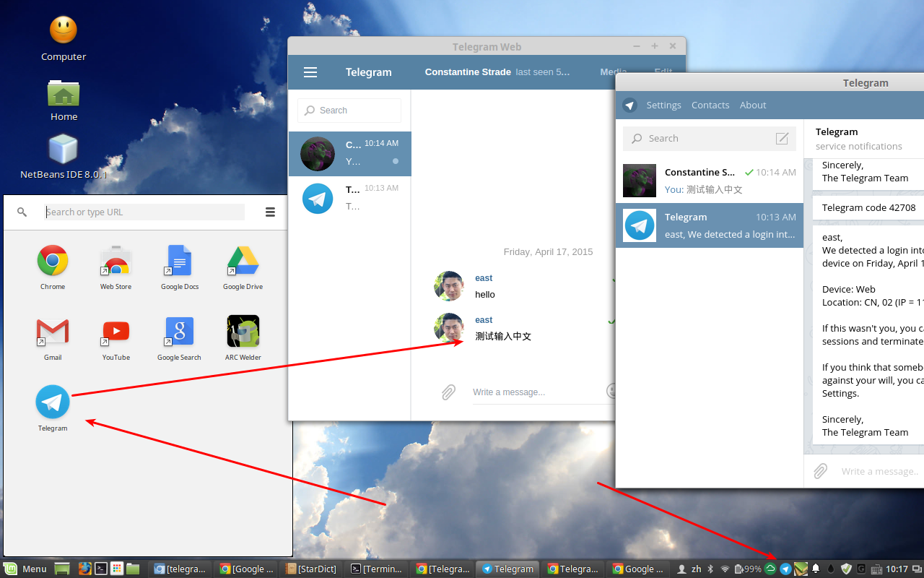Switch to the [Termin... taskbar window
This screenshot has height=578, width=924.
click(x=377, y=569)
